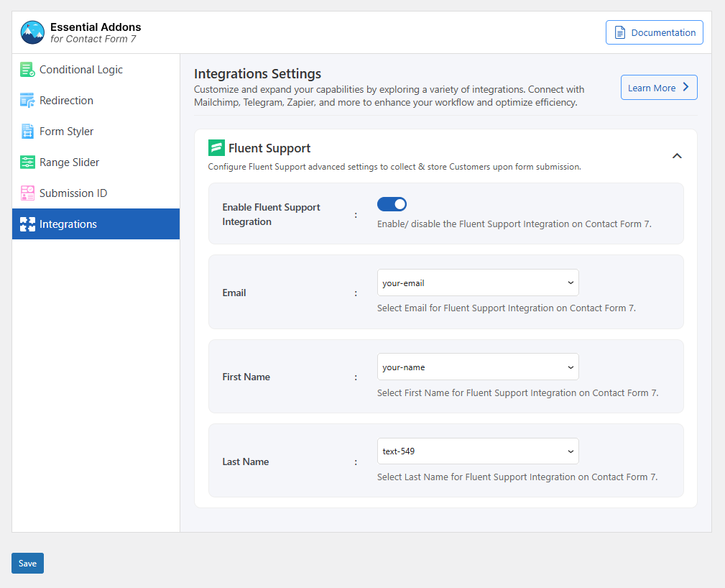
Task: Disable the Fluent Support Integration toggle
Action: pyautogui.click(x=392, y=204)
